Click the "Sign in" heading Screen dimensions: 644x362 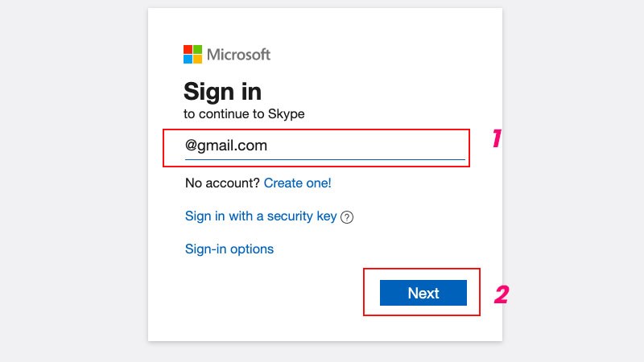coord(222,91)
